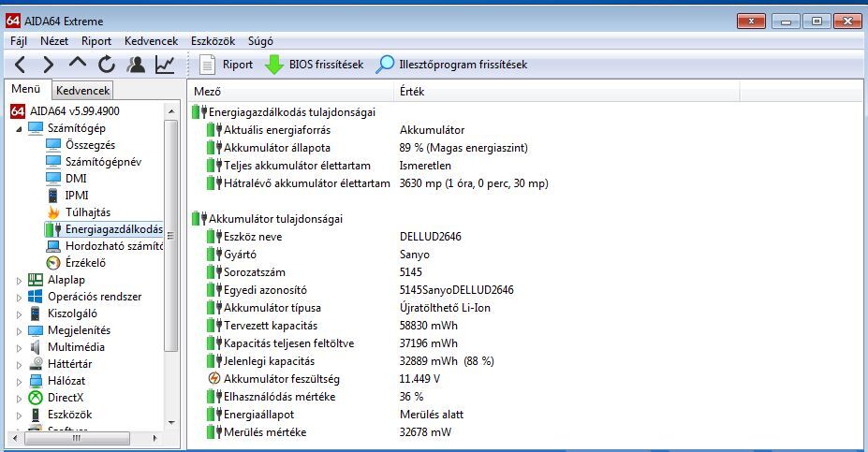868x452 pixels.
Task: Expand the DirectX tree node
Action: click(19, 399)
